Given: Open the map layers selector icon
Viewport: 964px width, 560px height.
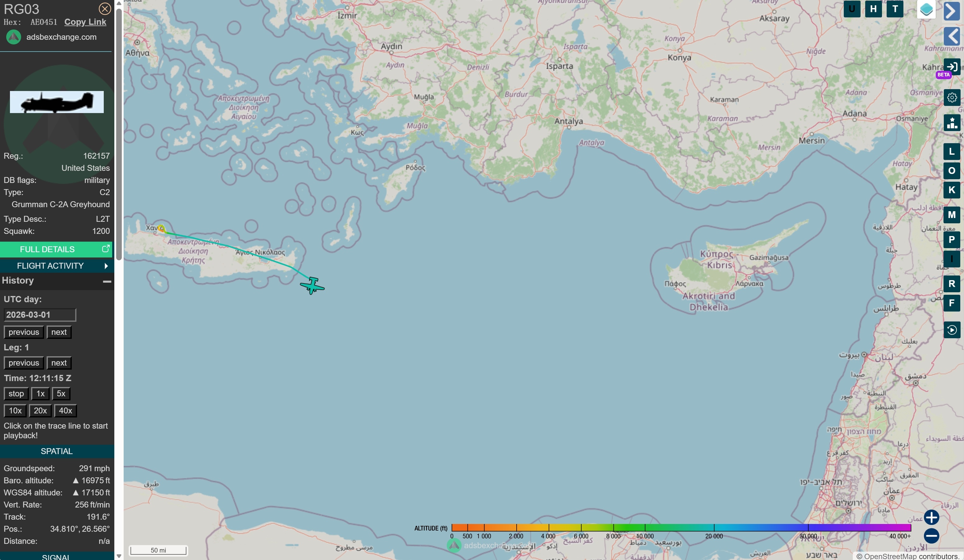Looking at the screenshot, I should [926, 9].
